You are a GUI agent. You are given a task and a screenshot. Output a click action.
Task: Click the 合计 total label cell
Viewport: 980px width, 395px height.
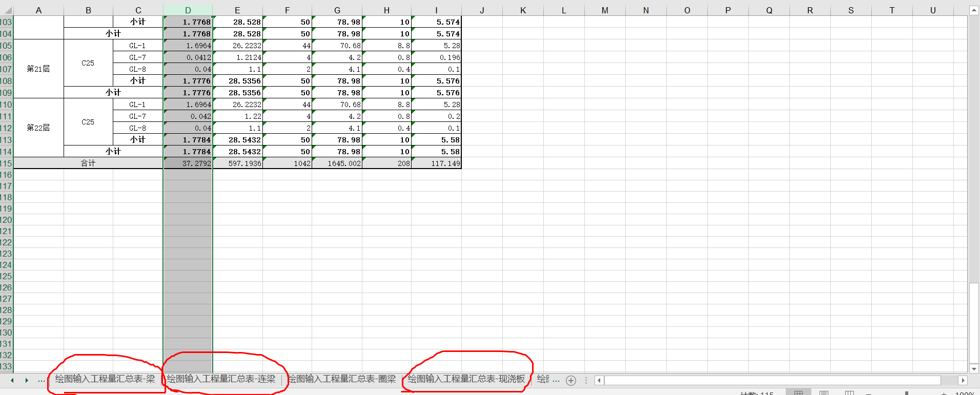click(x=88, y=163)
